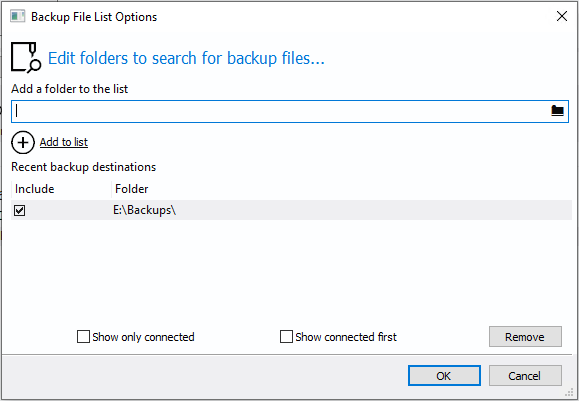
Task: Click the circled plus icon
Action: tap(23, 142)
